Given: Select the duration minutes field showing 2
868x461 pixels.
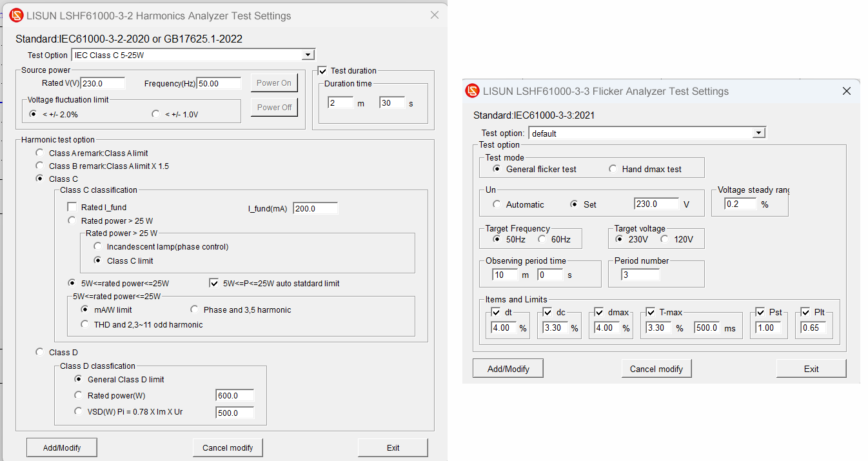Looking at the screenshot, I should (340, 103).
